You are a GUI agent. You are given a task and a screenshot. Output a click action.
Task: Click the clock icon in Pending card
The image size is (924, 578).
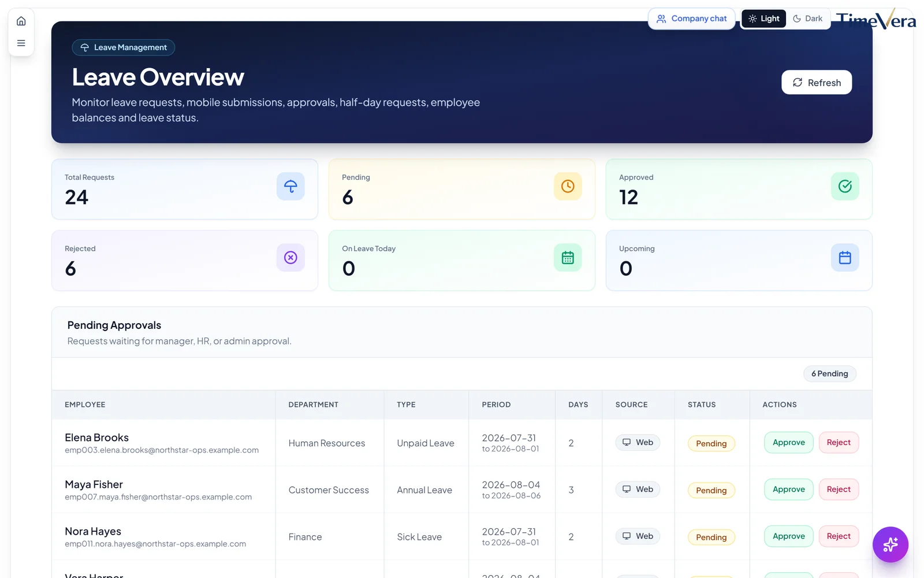[x=568, y=186]
